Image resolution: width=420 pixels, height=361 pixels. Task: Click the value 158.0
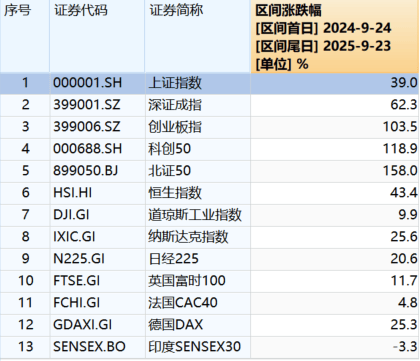pos(400,171)
